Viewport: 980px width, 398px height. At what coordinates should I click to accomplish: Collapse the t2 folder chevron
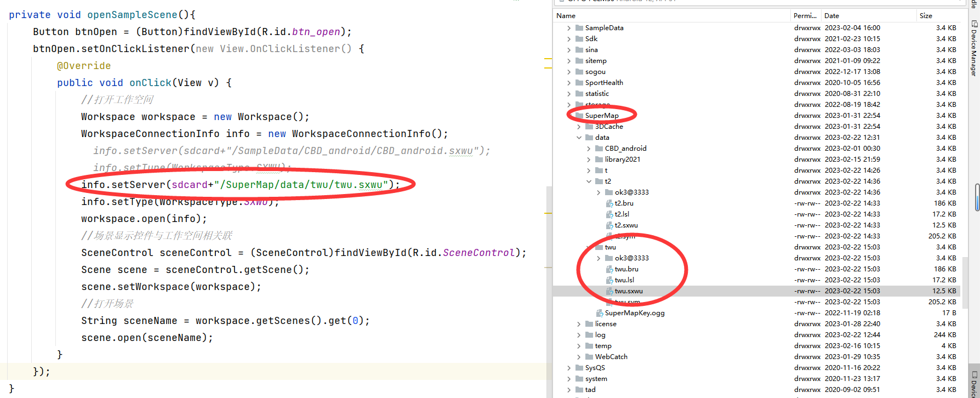click(589, 181)
